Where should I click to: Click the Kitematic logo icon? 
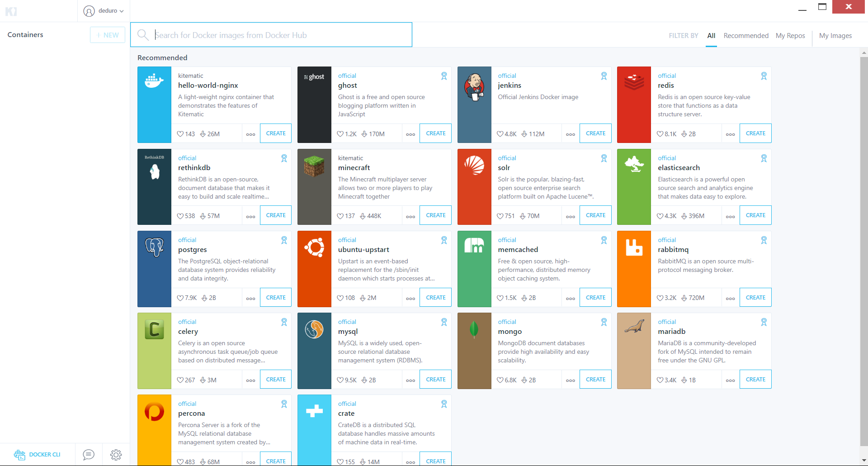(x=11, y=11)
